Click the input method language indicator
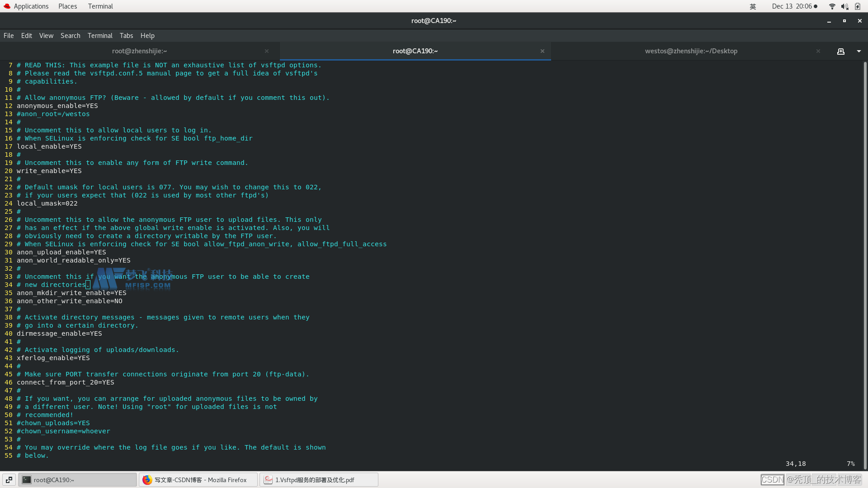Screen dimensions: 868x488 (x=753, y=6)
